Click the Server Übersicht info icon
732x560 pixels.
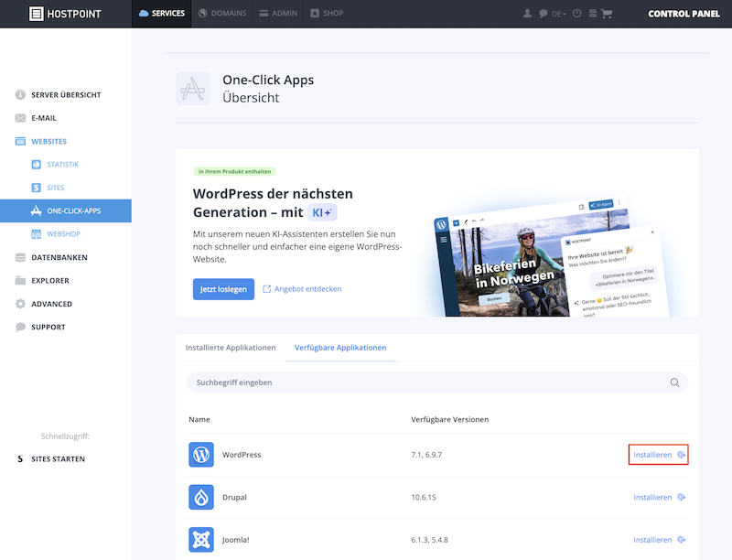(x=20, y=95)
